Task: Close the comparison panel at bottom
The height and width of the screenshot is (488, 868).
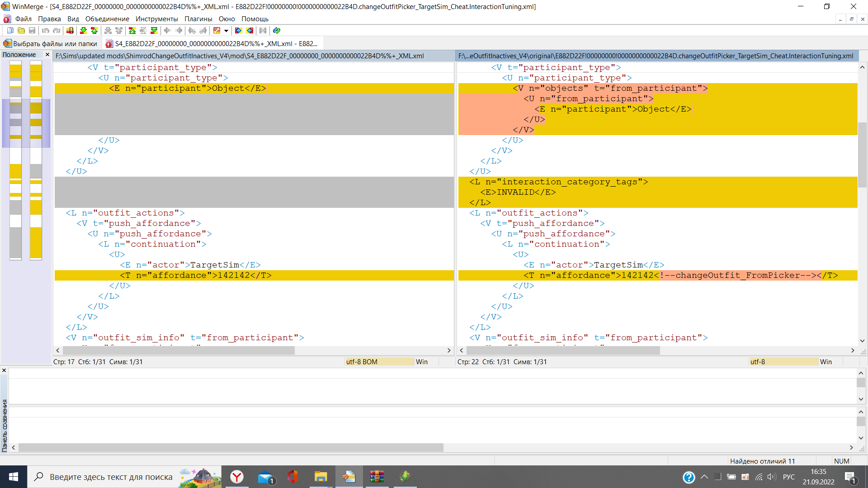Action: coord(4,371)
